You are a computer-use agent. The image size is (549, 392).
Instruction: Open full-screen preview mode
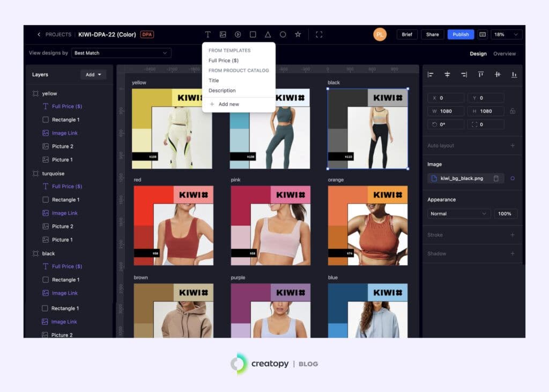[319, 34]
